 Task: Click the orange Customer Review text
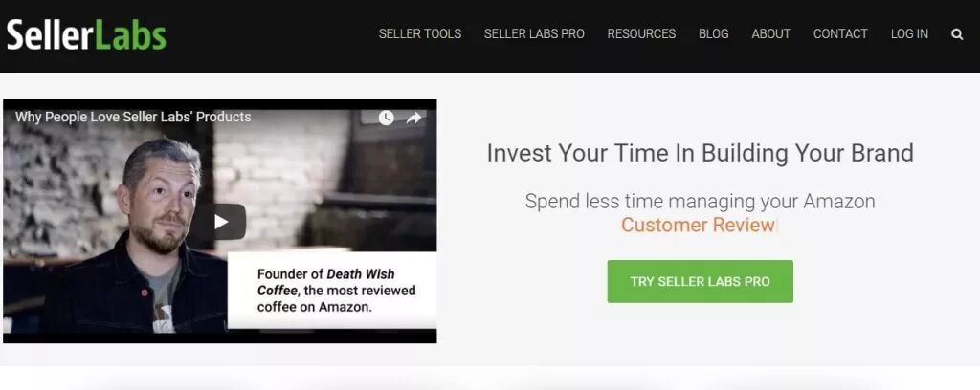698,225
